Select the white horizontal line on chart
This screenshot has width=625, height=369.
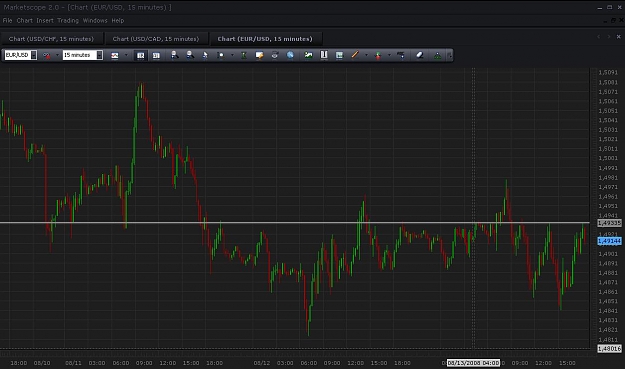[295, 222]
